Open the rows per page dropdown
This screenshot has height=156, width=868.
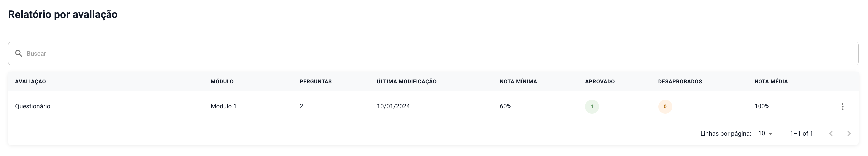pyautogui.click(x=765, y=134)
